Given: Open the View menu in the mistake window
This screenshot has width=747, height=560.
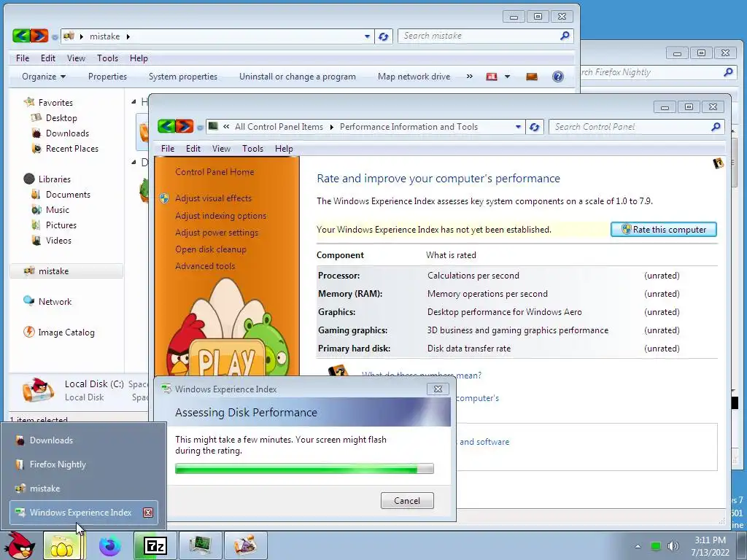Looking at the screenshot, I should 76,58.
